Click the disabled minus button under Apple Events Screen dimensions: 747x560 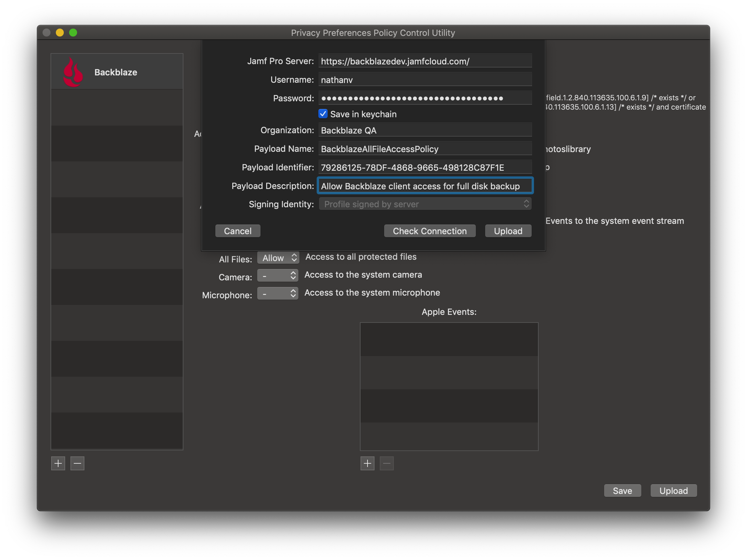pos(387,463)
